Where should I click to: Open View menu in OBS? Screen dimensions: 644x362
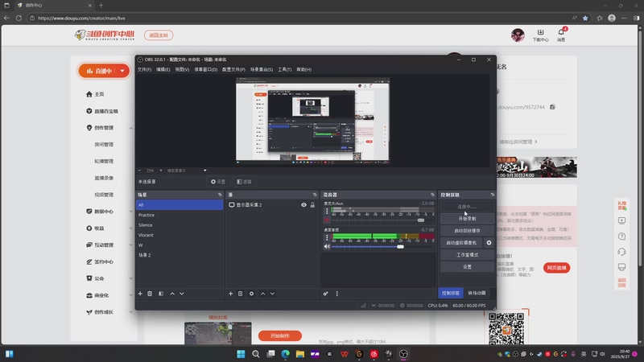click(x=182, y=69)
